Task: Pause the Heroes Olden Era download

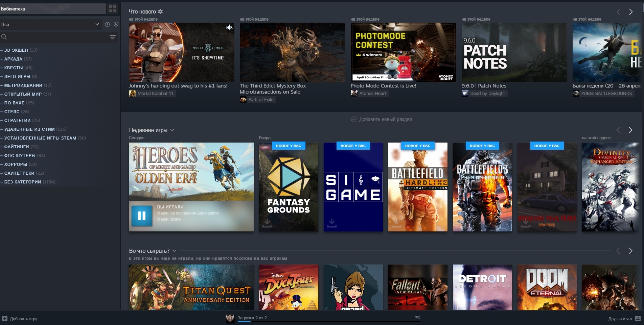Action: [142, 216]
